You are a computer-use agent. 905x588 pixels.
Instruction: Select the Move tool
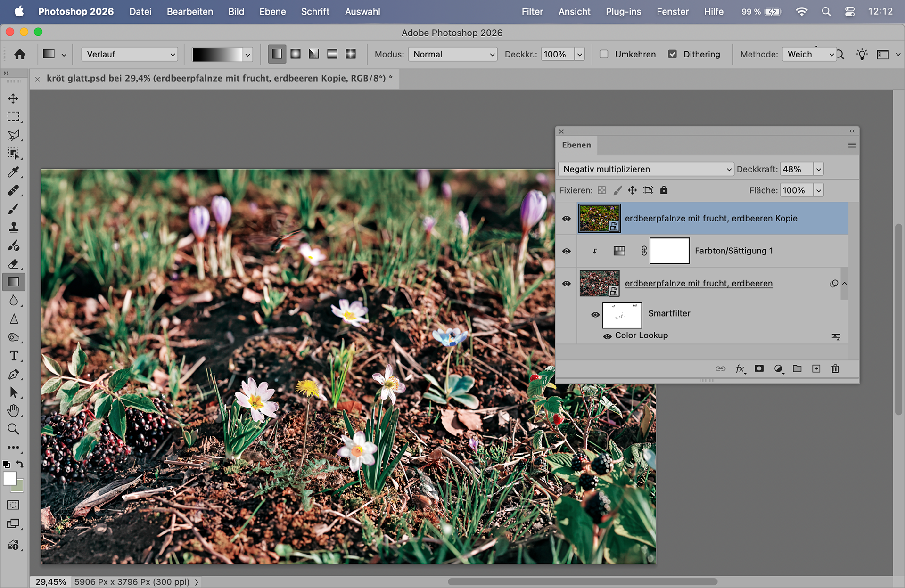point(13,98)
